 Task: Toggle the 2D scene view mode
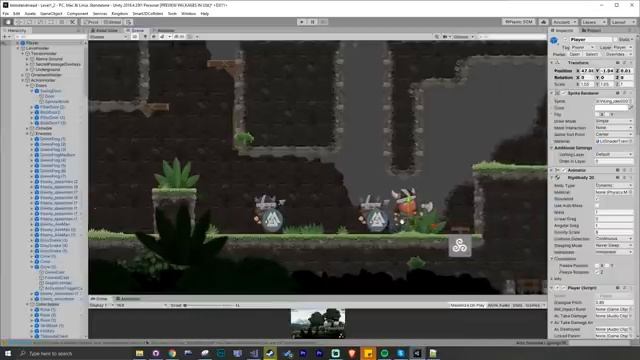135,37
